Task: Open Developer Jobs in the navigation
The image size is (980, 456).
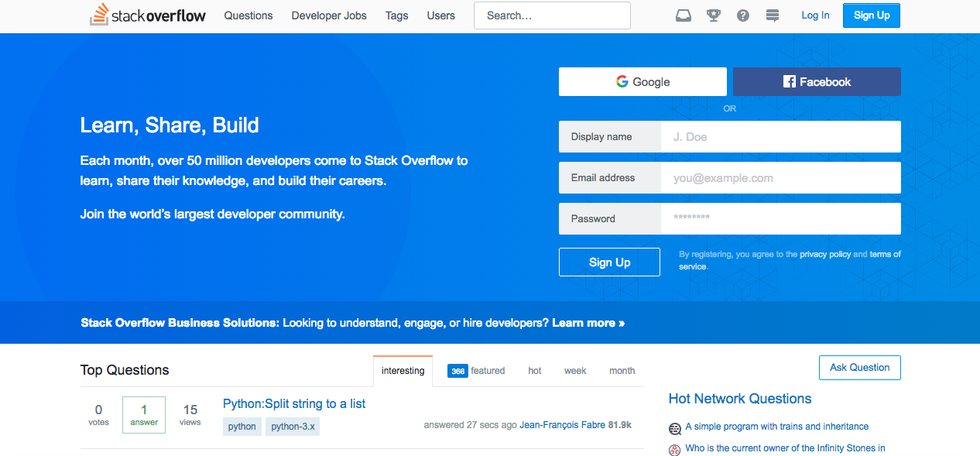Action: [x=329, y=15]
